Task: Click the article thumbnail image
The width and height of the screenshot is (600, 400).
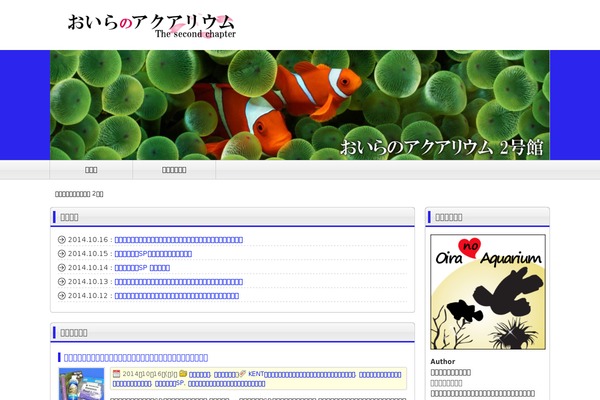Action: point(82,384)
